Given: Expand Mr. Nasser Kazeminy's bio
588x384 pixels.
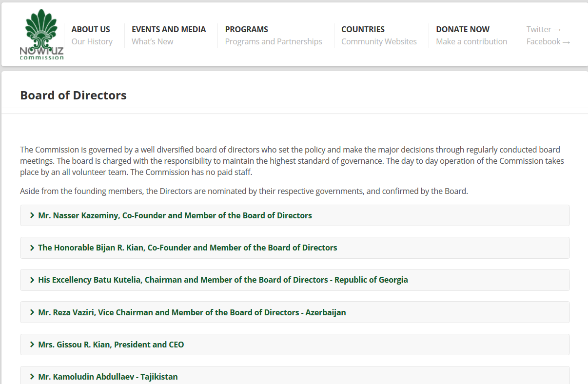Looking at the screenshot, I should [294, 215].
